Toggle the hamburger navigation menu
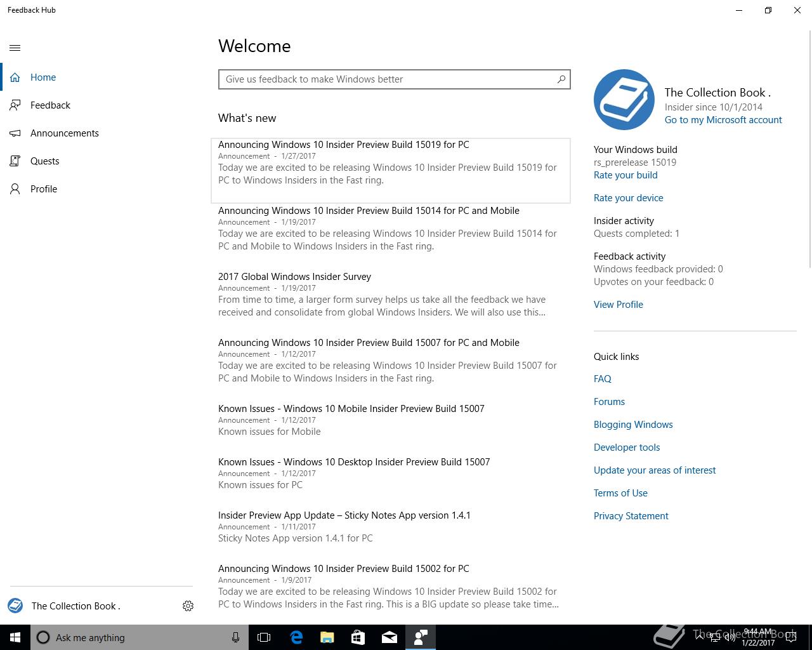The height and width of the screenshot is (650, 812). click(x=15, y=48)
